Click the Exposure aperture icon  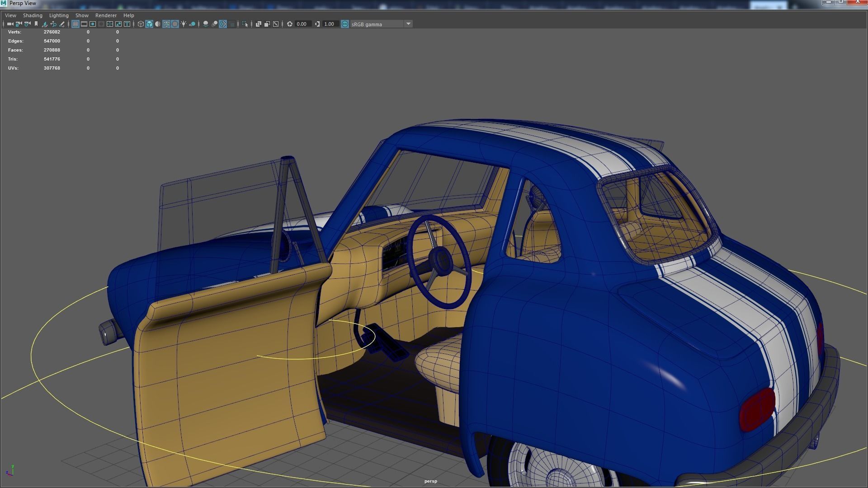tap(290, 24)
